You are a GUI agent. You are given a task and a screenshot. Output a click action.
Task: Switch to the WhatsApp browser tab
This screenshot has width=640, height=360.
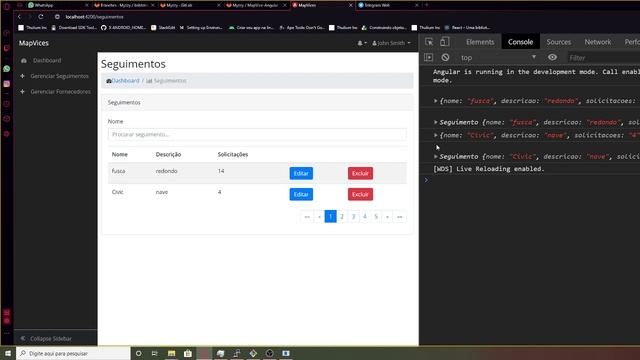click(57, 5)
